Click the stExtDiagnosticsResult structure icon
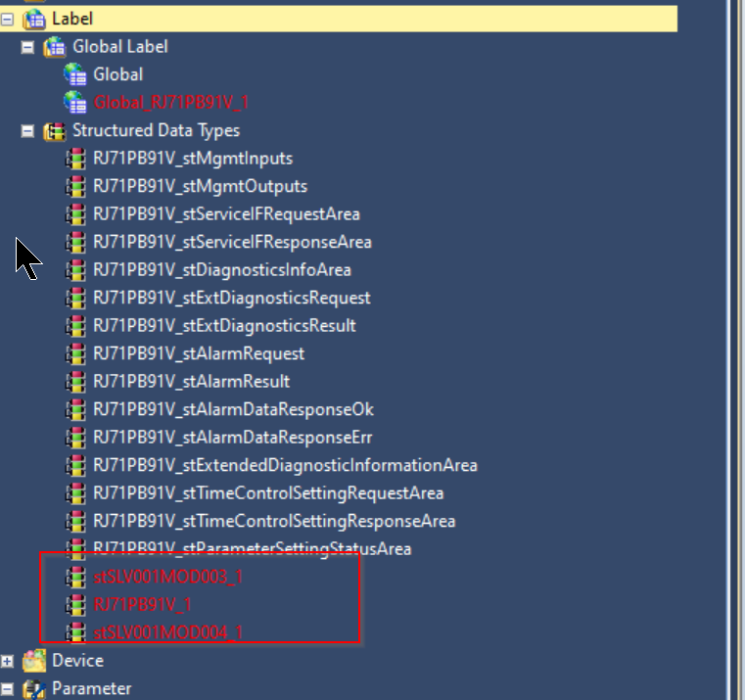 tap(75, 326)
